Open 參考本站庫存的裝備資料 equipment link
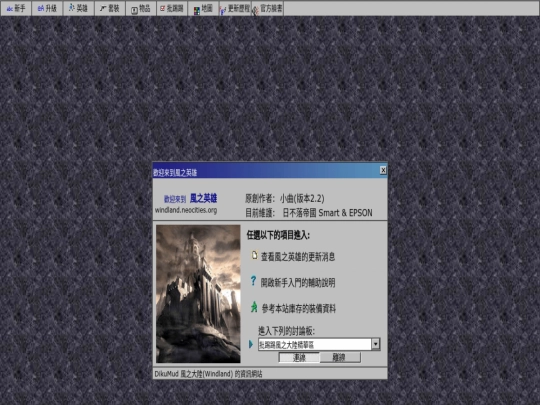Viewport: 540px width, 405px height. click(x=299, y=309)
